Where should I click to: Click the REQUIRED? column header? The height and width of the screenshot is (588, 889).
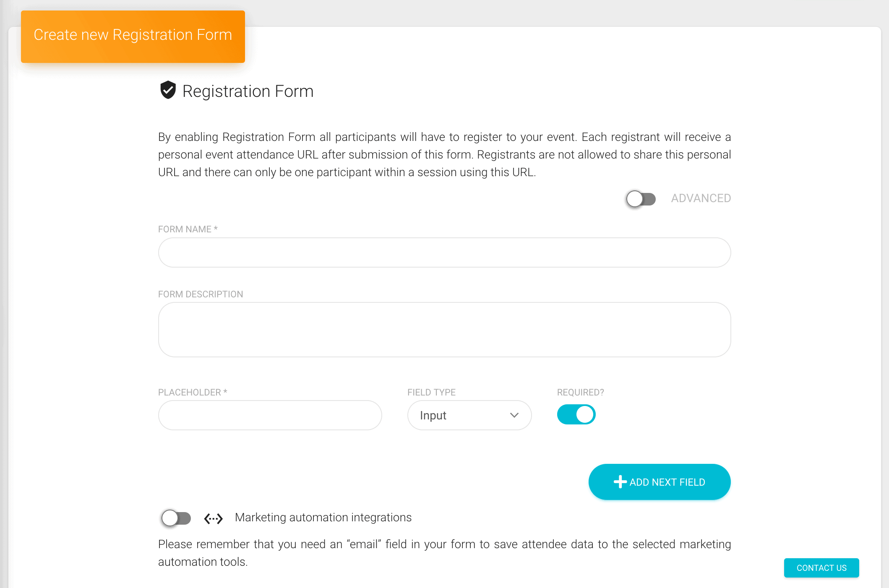580,392
